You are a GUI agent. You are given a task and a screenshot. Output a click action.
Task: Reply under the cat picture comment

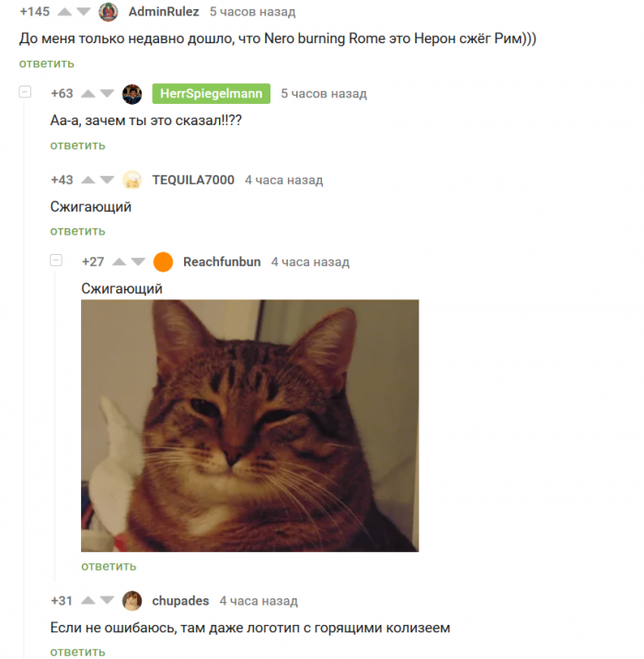[x=109, y=566]
